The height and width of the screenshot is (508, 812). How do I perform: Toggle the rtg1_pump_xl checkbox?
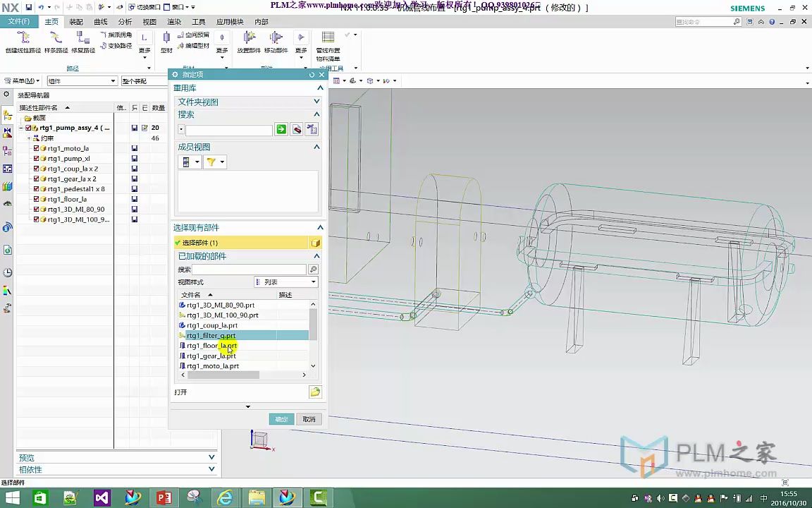pyautogui.click(x=37, y=159)
